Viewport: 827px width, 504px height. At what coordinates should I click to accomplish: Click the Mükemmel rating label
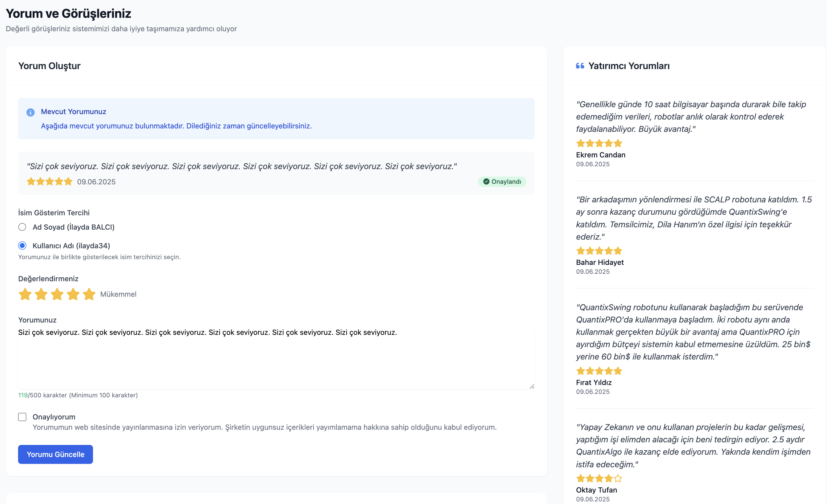(118, 294)
